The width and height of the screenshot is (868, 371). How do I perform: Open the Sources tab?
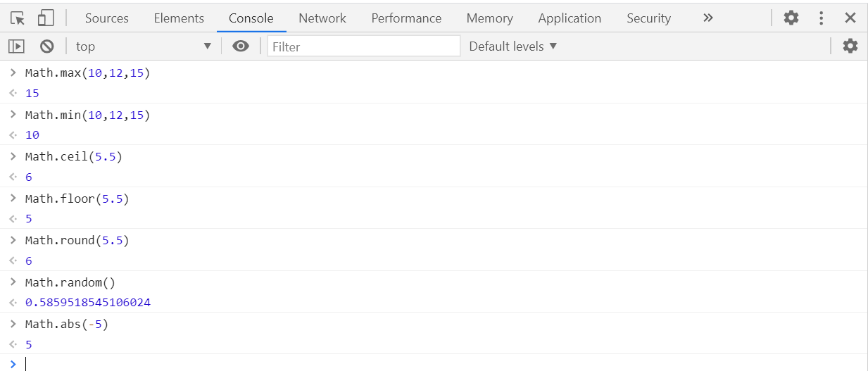point(106,18)
